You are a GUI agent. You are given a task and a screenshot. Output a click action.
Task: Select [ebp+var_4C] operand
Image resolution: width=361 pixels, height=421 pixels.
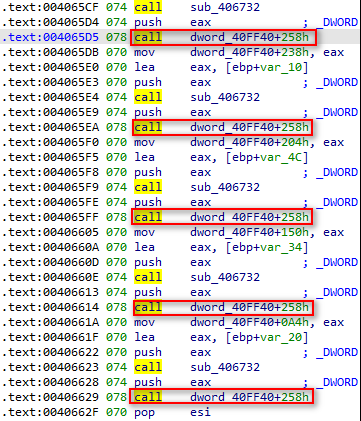pyautogui.click(x=267, y=157)
